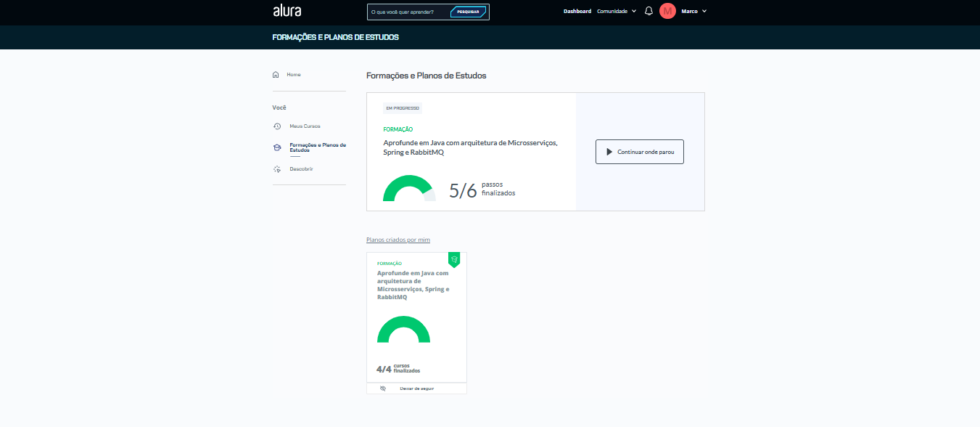
Task: Click the Em Progresso tag
Action: pyautogui.click(x=403, y=108)
